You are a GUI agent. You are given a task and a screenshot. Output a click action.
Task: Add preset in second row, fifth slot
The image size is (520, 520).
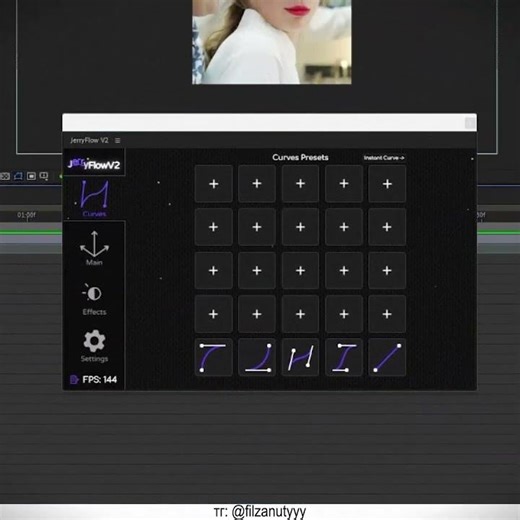pos(387,227)
